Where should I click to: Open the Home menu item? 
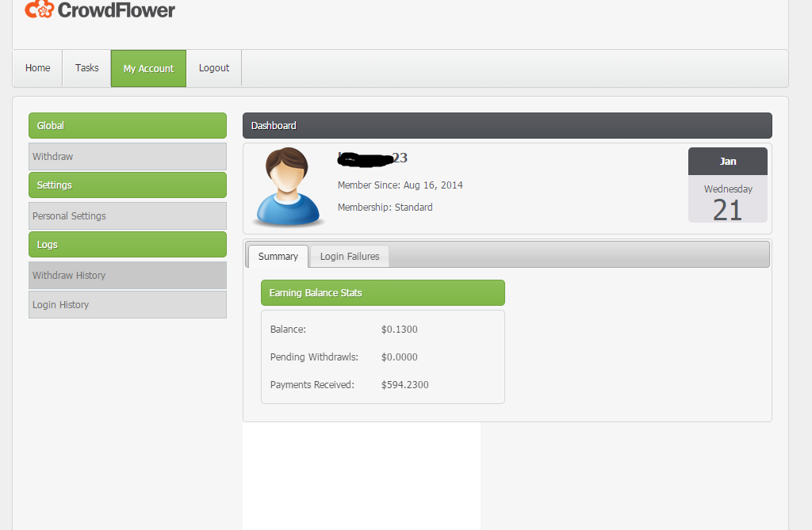38,68
